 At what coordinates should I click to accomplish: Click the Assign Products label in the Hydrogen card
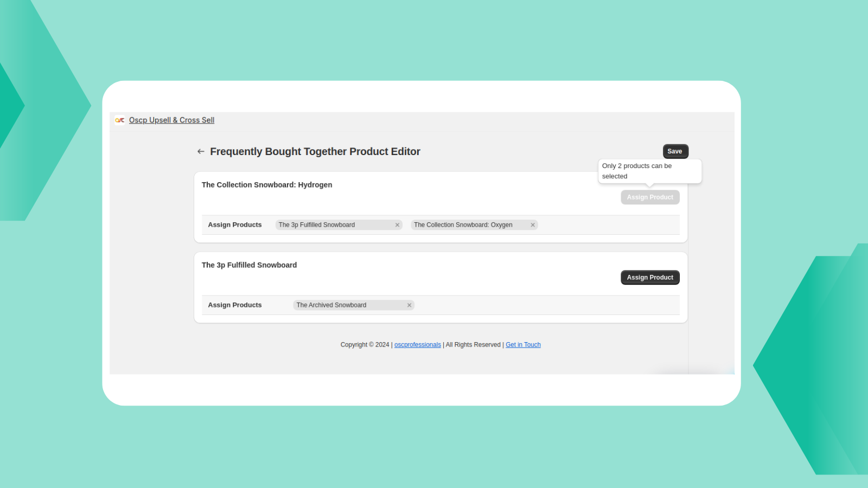235,225
